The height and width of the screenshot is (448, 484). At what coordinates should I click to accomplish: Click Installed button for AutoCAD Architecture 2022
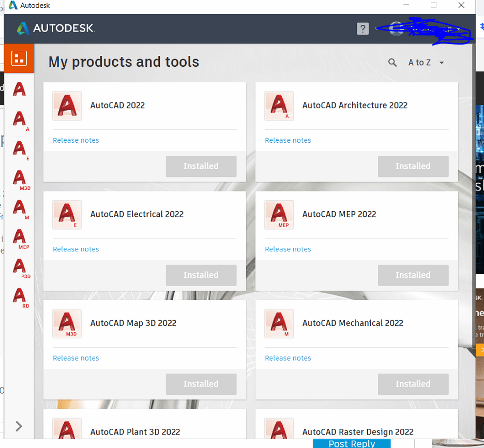[413, 167]
